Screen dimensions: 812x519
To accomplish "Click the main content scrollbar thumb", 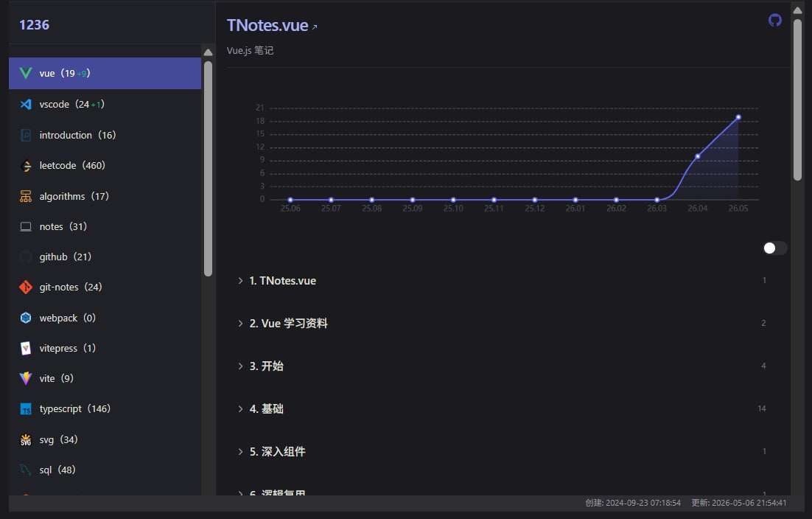I will coord(797,100).
